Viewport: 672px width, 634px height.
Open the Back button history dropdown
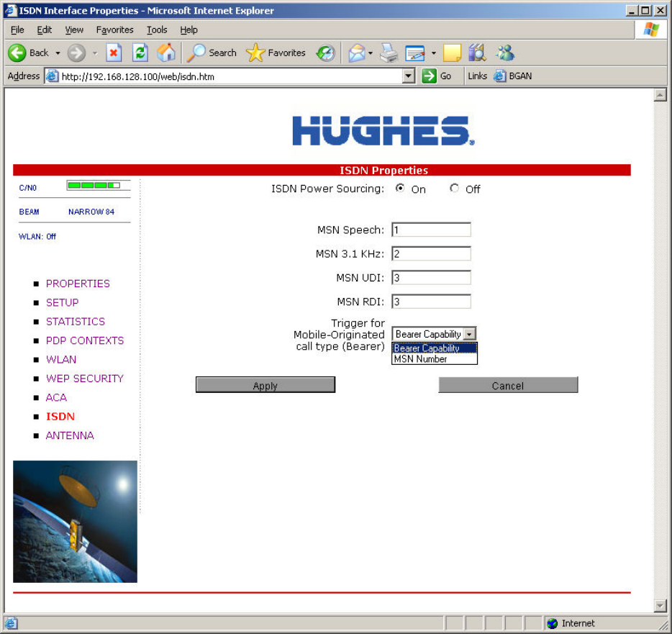[x=58, y=53]
